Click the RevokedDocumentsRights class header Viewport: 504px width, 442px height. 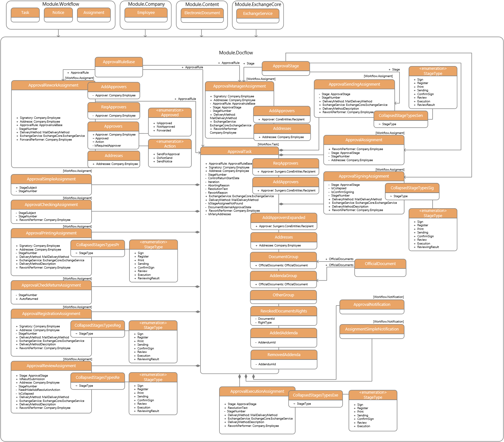tap(284, 311)
